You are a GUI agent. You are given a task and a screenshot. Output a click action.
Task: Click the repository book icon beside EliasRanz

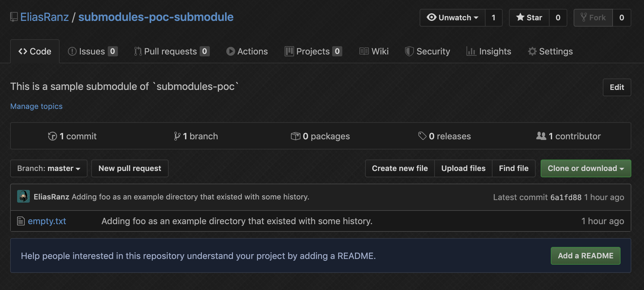(x=14, y=17)
